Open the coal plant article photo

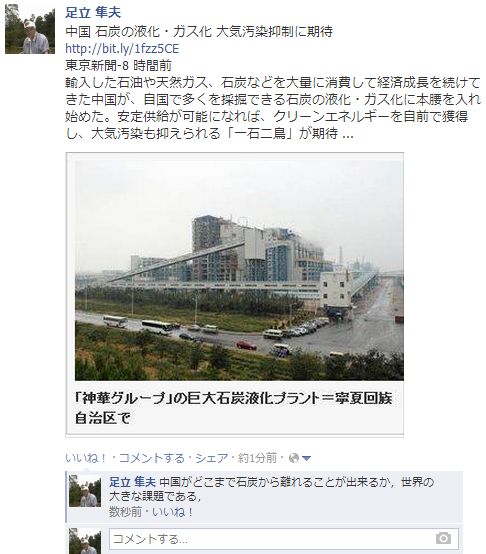tap(239, 270)
